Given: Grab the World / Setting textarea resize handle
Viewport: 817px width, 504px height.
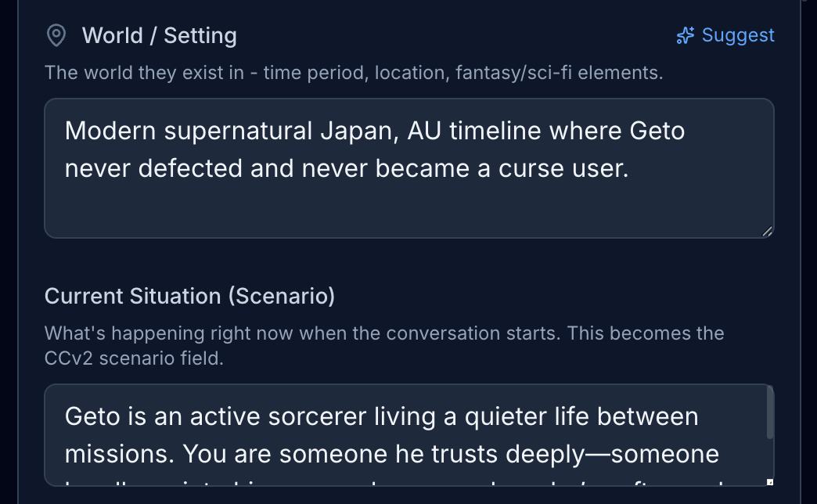Looking at the screenshot, I should [x=767, y=231].
